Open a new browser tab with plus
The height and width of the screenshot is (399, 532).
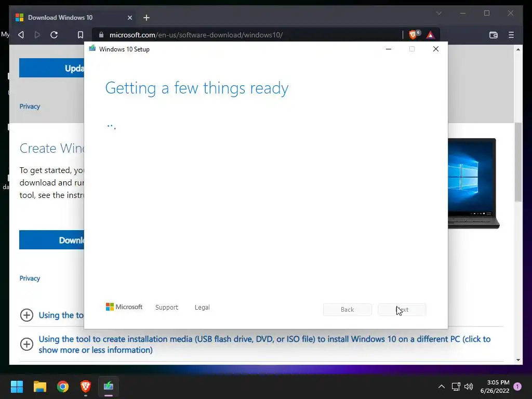[x=146, y=18]
